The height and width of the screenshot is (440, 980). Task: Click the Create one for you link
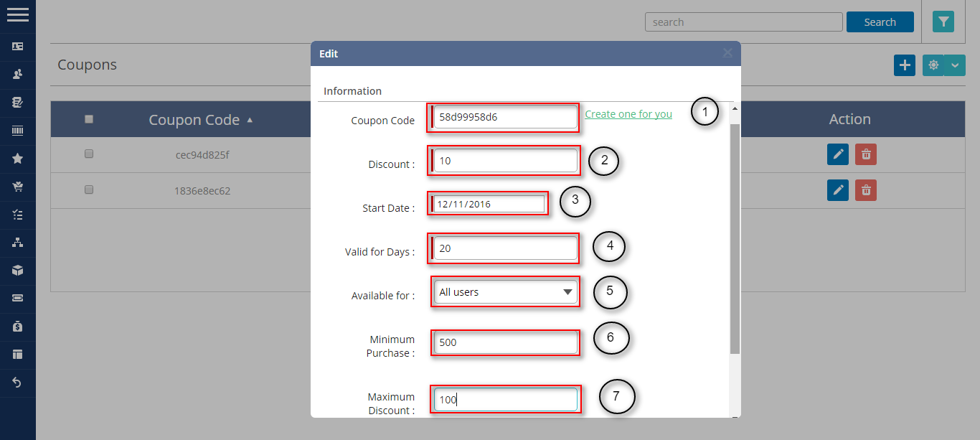[628, 114]
